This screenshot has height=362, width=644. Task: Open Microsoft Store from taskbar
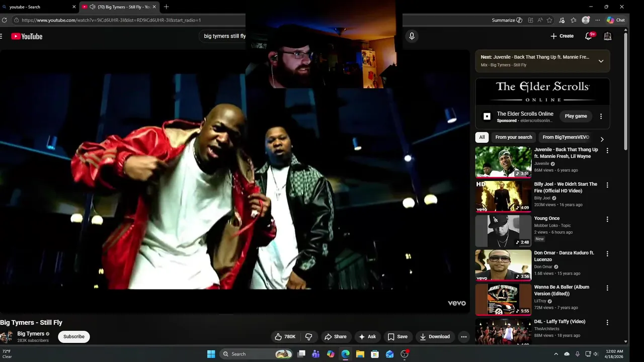375,354
